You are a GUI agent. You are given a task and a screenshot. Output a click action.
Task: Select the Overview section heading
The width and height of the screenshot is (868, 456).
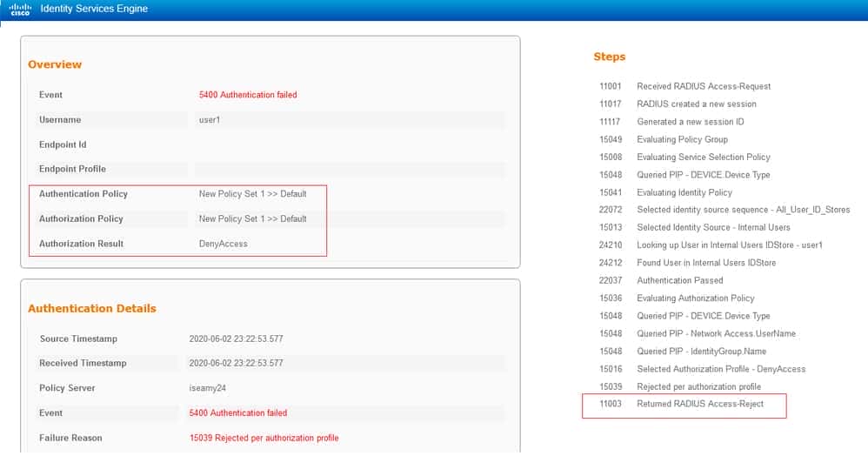click(x=55, y=64)
